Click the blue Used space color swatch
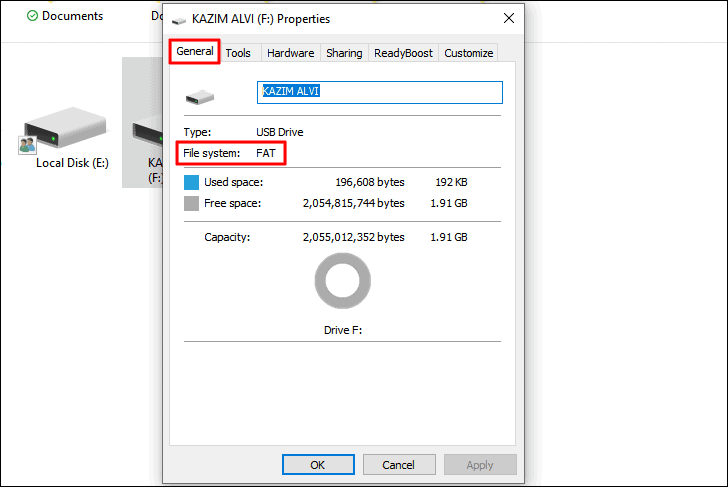The width and height of the screenshot is (728, 487). [x=191, y=182]
